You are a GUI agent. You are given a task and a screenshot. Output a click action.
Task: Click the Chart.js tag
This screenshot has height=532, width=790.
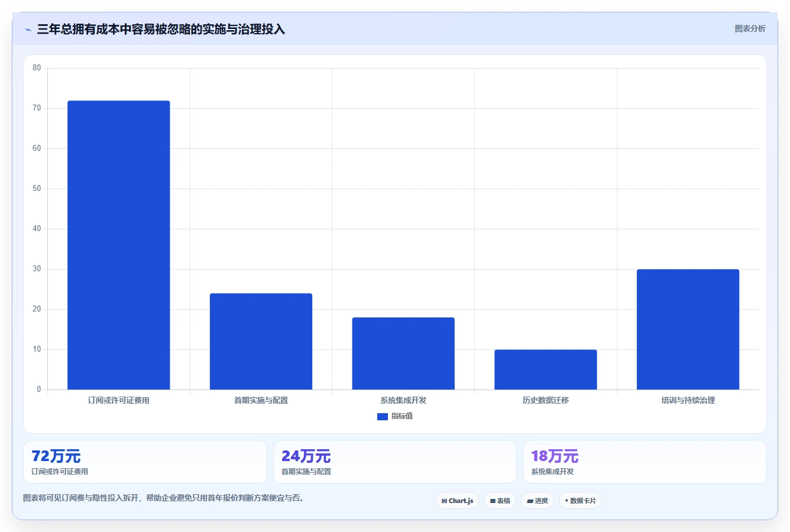[457, 501]
